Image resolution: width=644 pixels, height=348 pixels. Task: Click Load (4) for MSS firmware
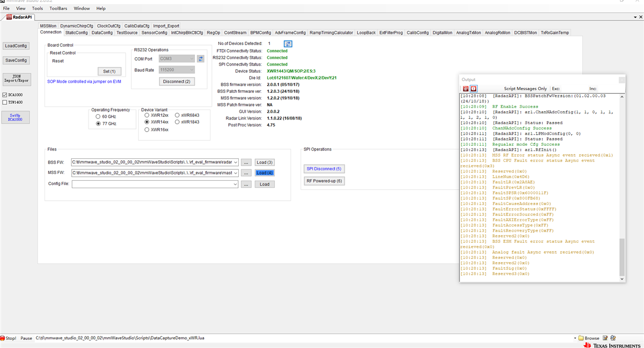[264, 173]
